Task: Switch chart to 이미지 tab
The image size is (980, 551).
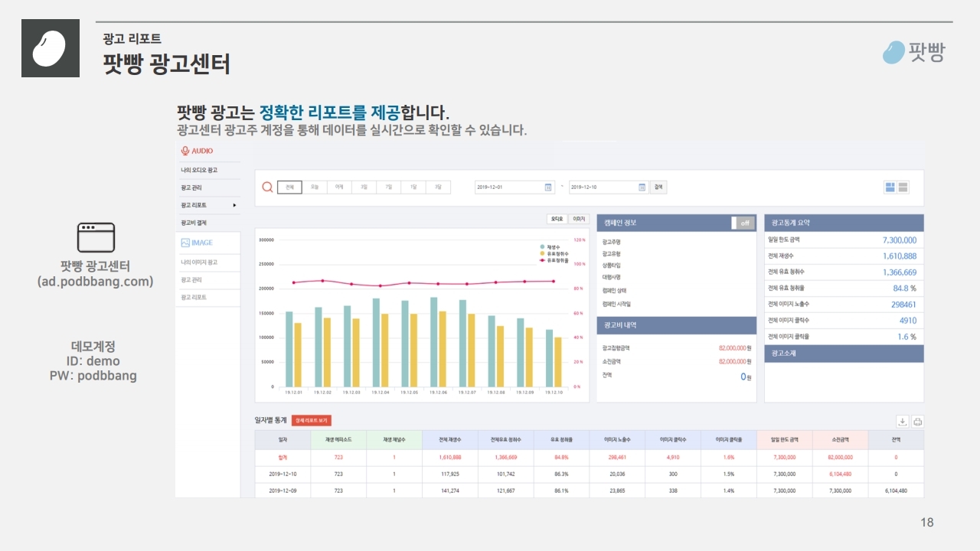Action: [579, 219]
